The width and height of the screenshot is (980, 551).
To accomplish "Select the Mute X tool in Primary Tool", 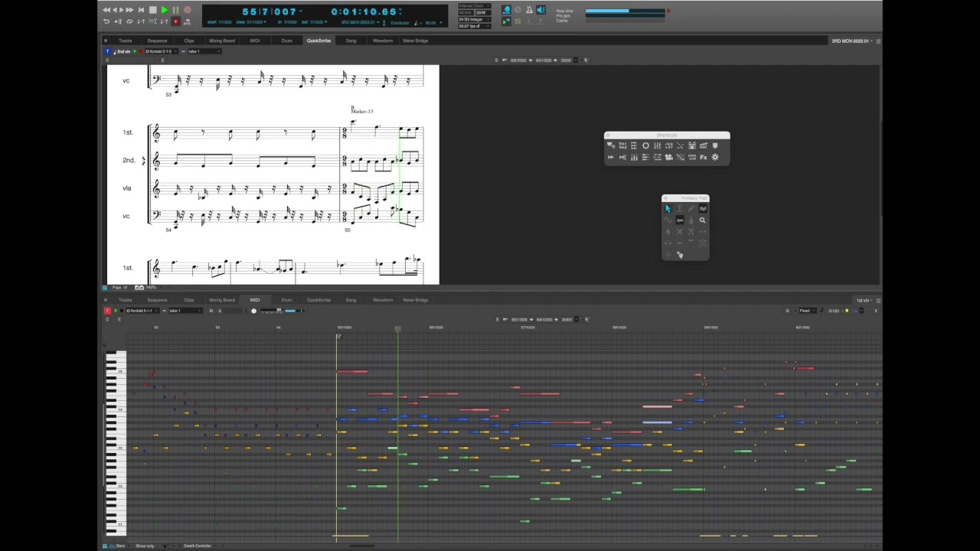I will [x=679, y=231].
